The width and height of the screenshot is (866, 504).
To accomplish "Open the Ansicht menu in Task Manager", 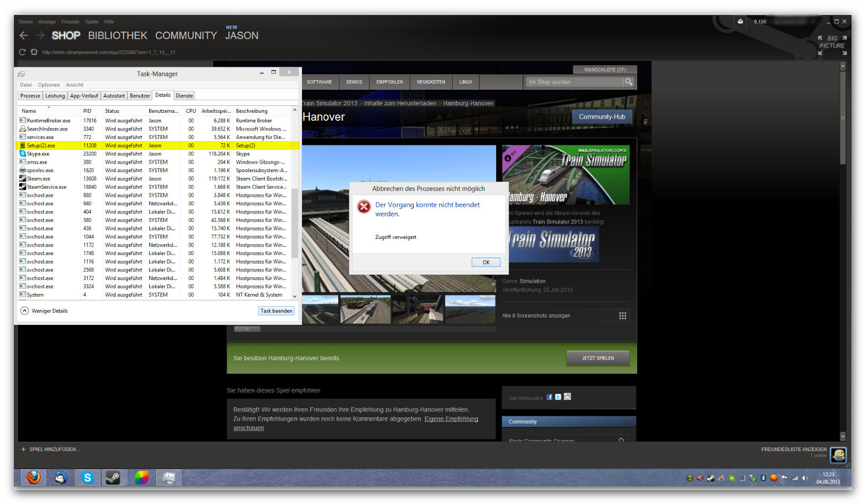I will [74, 84].
